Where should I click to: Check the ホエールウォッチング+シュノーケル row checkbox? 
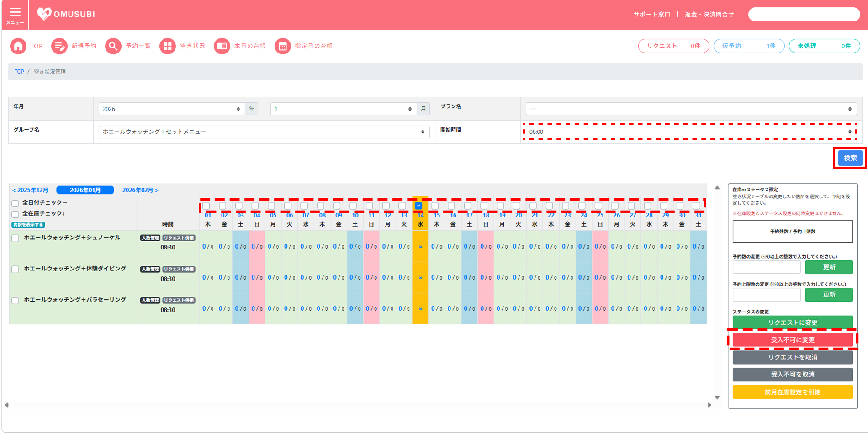point(15,238)
